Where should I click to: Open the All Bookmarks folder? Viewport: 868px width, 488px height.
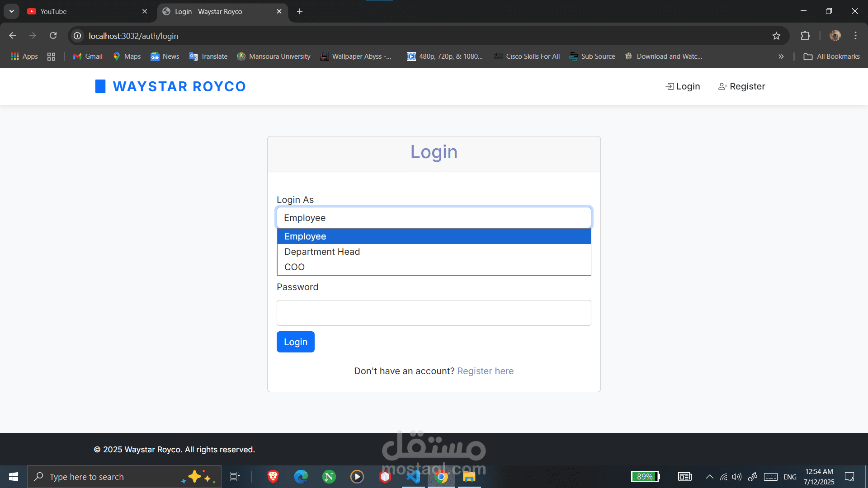(x=832, y=56)
